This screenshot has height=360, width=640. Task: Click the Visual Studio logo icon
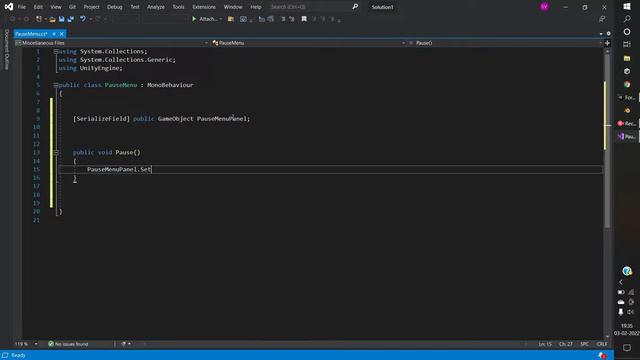pos(9,7)
